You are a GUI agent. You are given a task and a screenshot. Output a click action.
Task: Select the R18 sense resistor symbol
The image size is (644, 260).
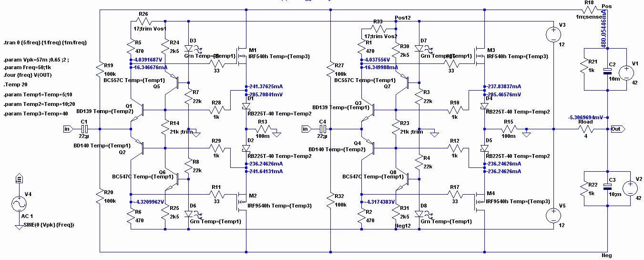[589, 10]
